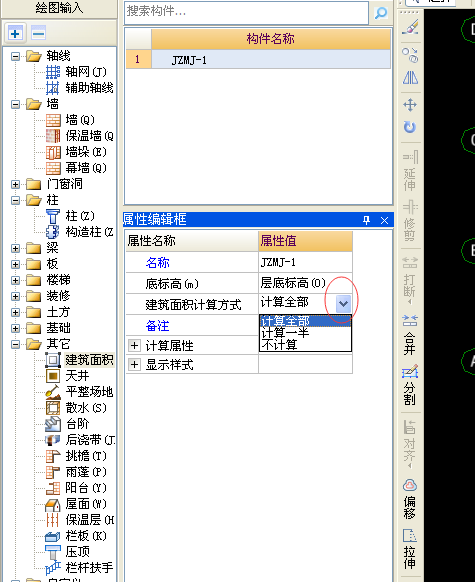Open 建筑面积计算方式 dropdown arrow
475x582 pixels.
pyautogui.click(x=343, y=304)
